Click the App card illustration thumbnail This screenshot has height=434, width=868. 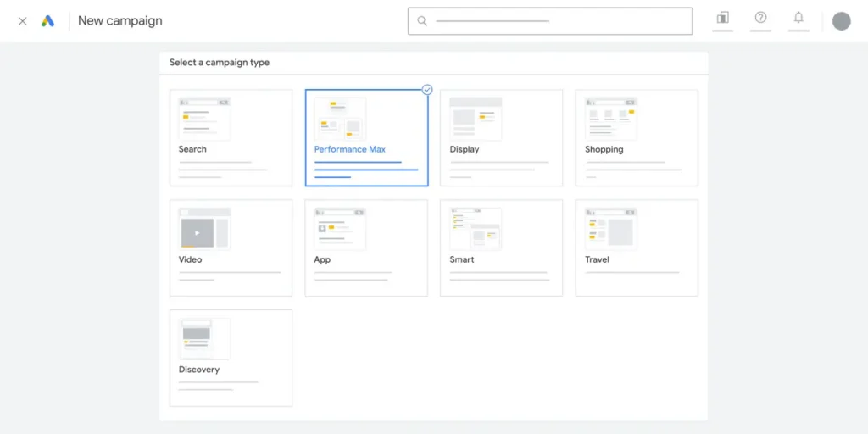(x=340, y=229)
